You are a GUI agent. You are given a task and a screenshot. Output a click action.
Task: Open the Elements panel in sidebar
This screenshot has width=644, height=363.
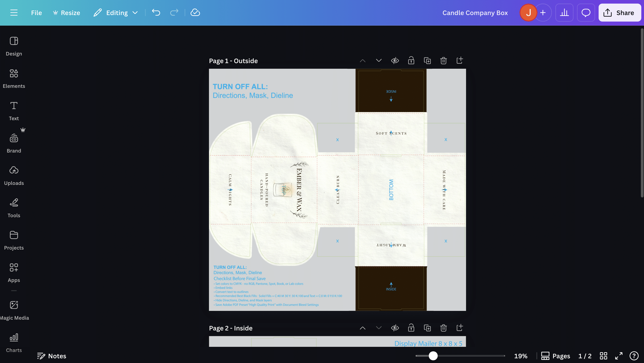coord(14,78)
